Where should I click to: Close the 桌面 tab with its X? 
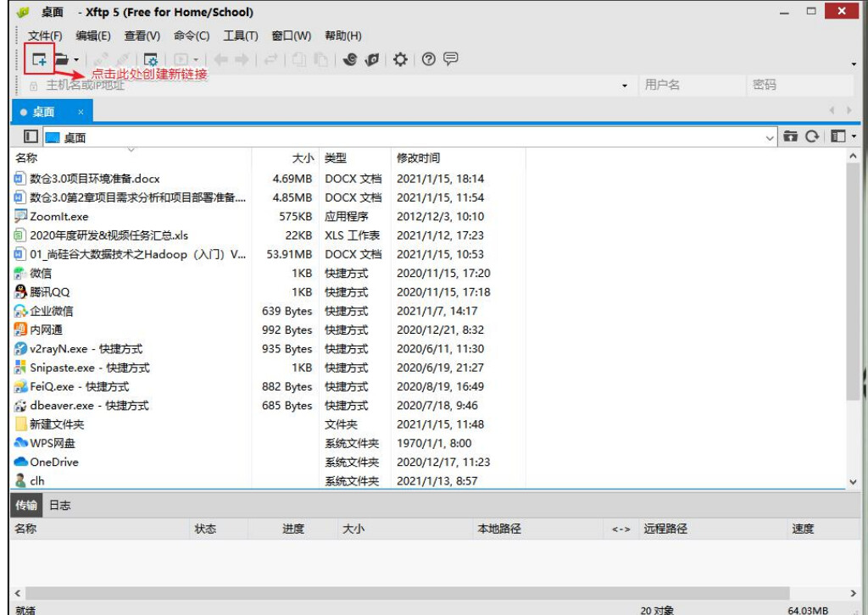[x=81, y=113]
